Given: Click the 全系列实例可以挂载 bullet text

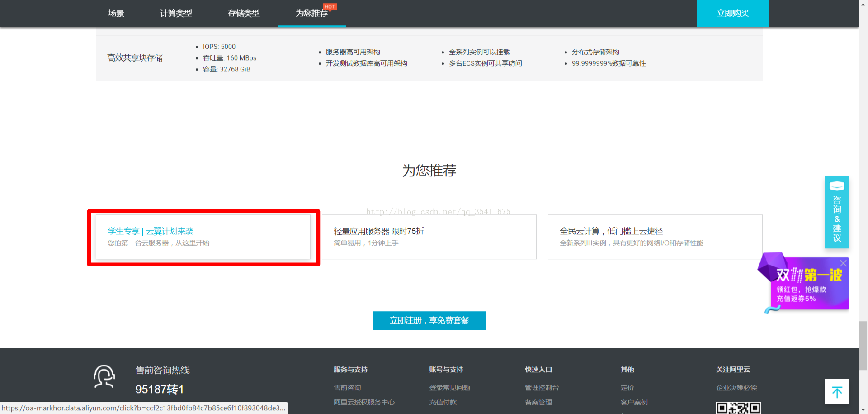Looking at the screenshot, I should (479, 52).
